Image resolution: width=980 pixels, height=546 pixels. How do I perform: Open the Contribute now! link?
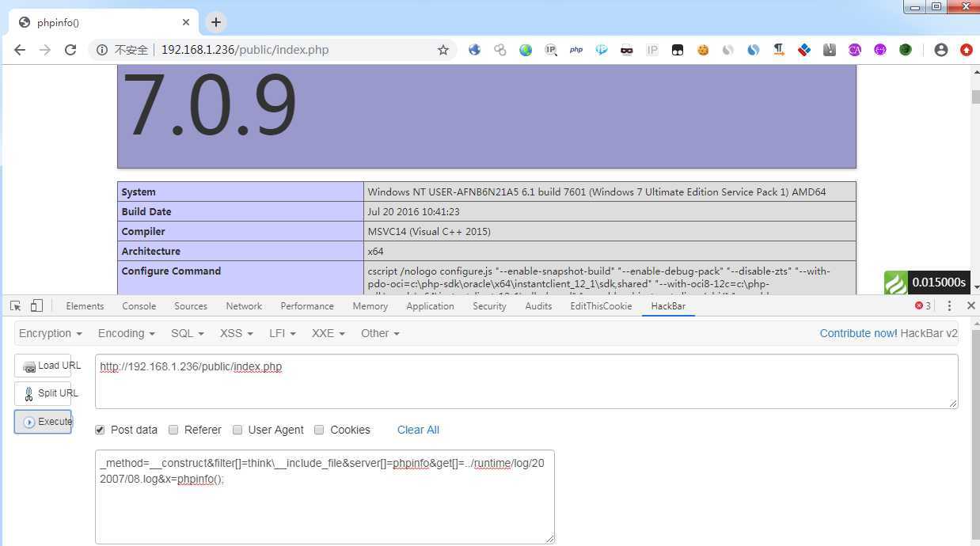point(858,333)
